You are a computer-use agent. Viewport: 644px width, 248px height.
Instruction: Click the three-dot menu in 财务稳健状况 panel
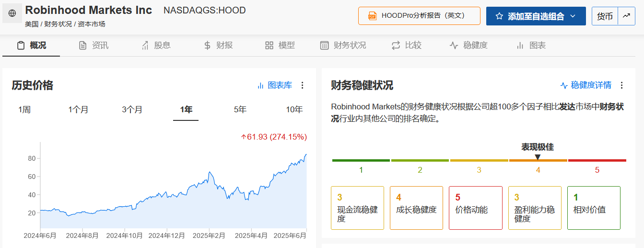point(621,85)
